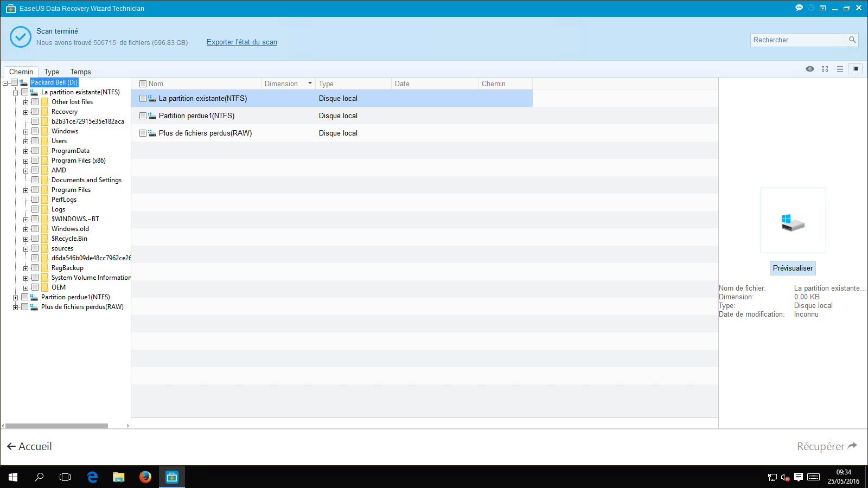Switch to list view layout

point(840,69)
